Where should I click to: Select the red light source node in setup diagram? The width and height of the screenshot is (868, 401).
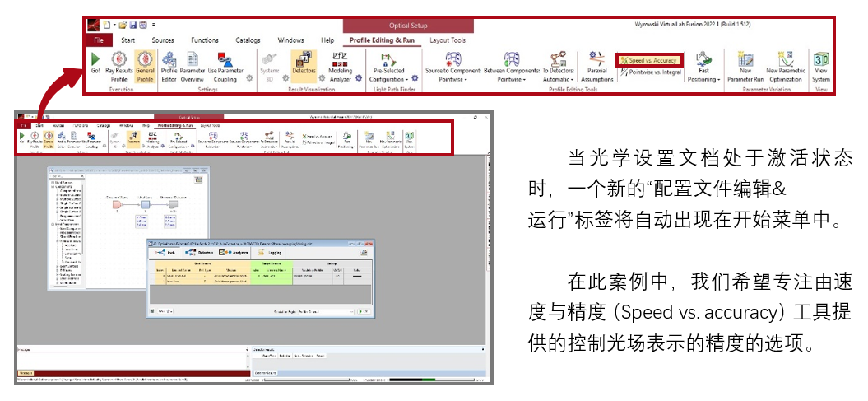(x=117, y=205)
